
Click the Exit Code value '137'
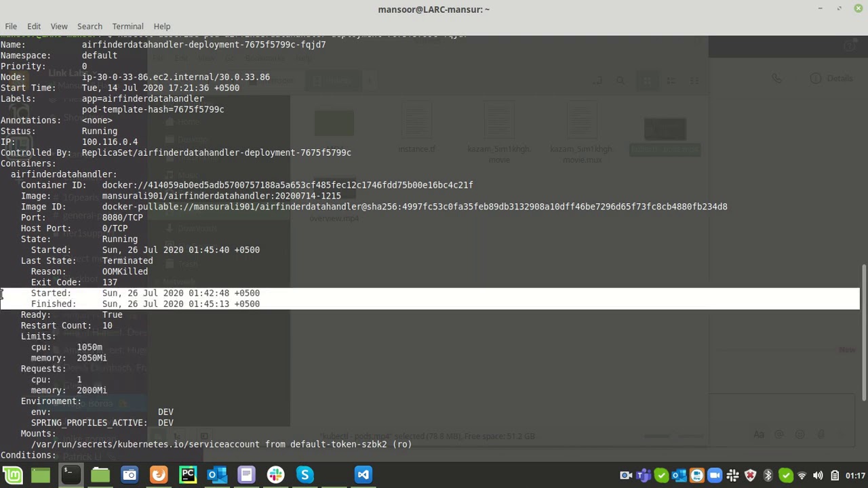point(110,283)
